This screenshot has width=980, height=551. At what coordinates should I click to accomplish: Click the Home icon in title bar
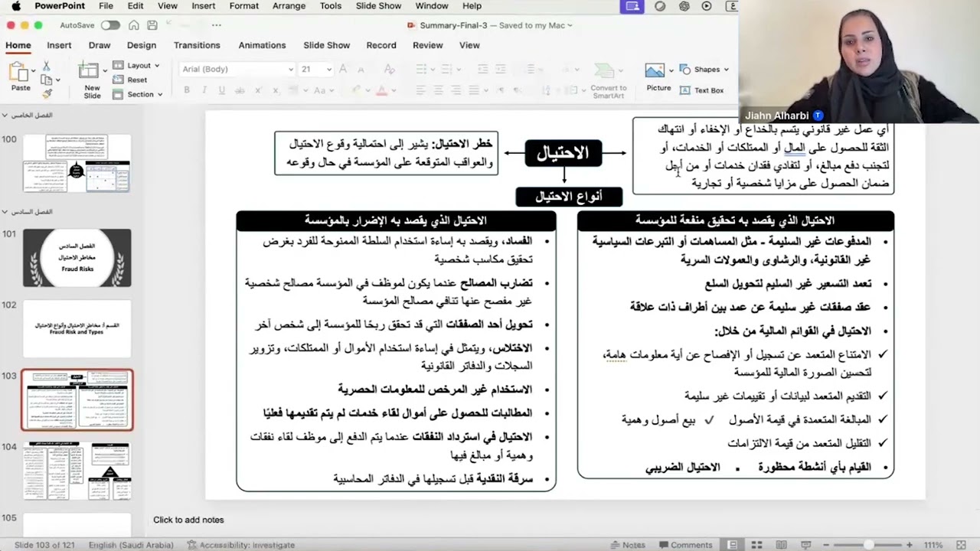(x=134, y=25)
